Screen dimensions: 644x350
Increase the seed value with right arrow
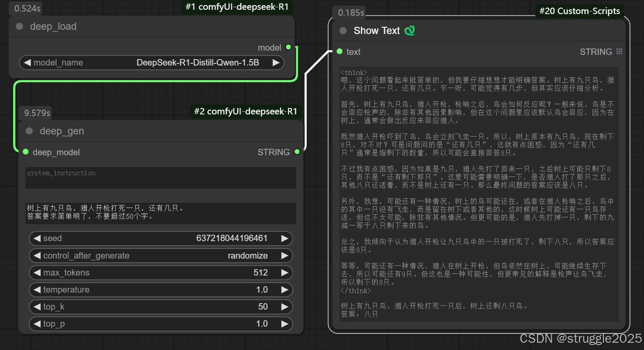(x=285, y=238)
